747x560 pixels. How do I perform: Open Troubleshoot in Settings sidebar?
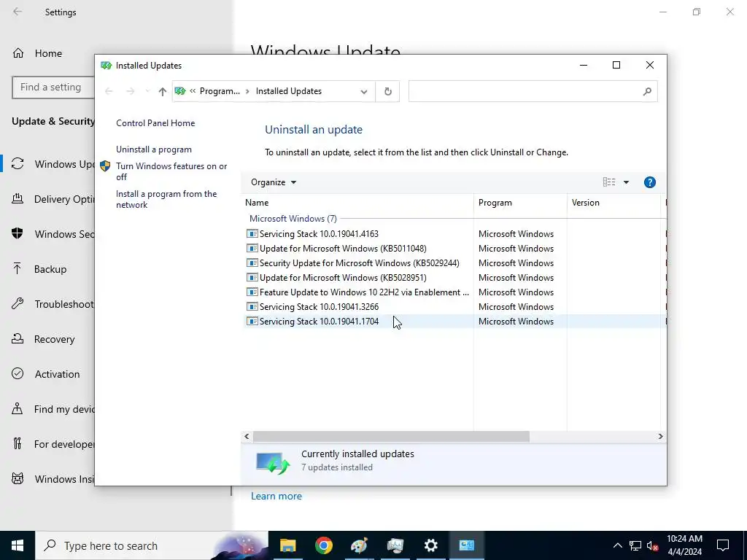click(53, 304)
